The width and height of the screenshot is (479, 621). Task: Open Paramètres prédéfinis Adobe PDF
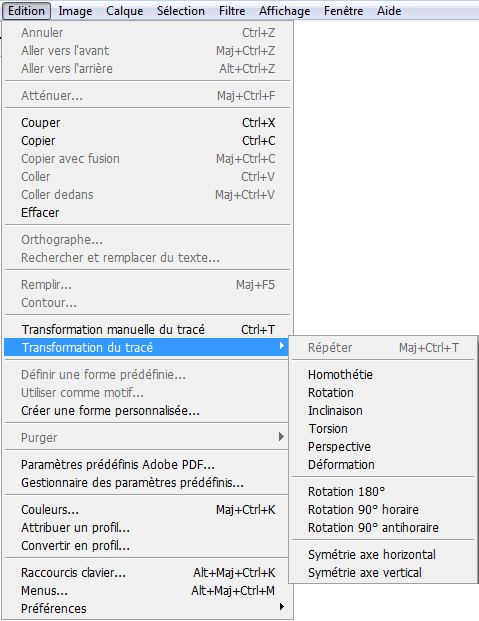(147, 465)
